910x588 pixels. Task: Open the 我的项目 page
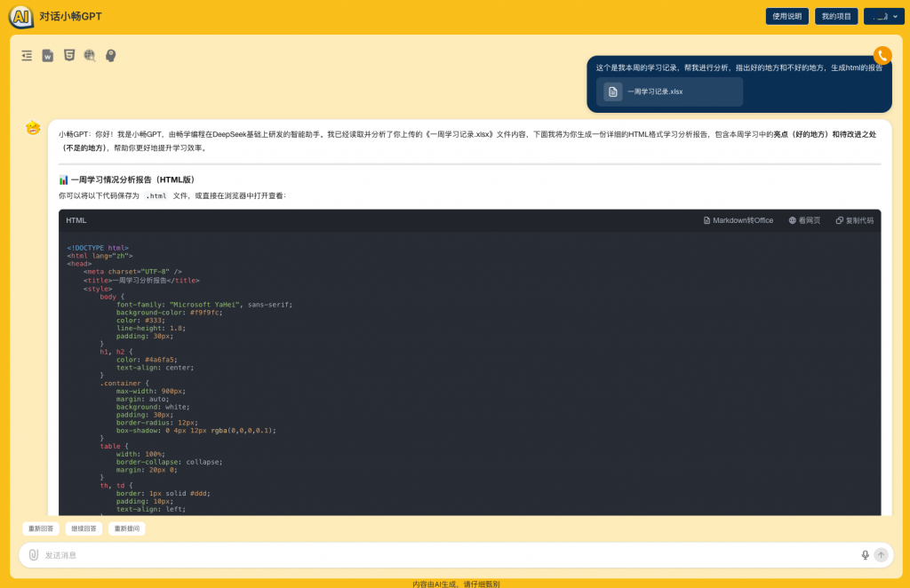(836, 16)
